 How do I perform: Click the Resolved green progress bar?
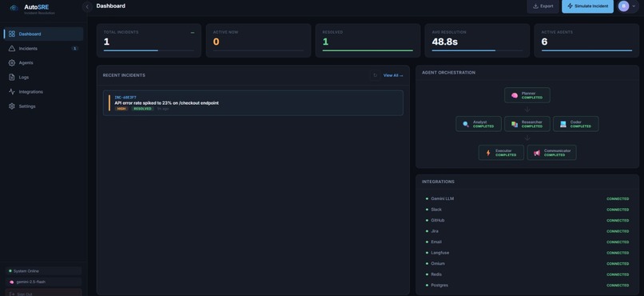368,50
